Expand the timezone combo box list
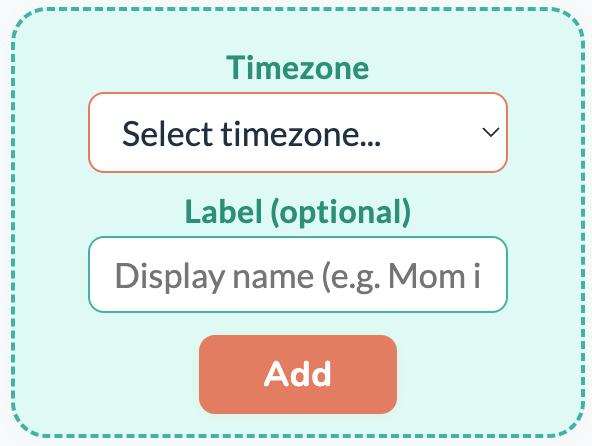The height and width of the screenshot is (446, 592). pyautogui.click(x=298, y=133)
